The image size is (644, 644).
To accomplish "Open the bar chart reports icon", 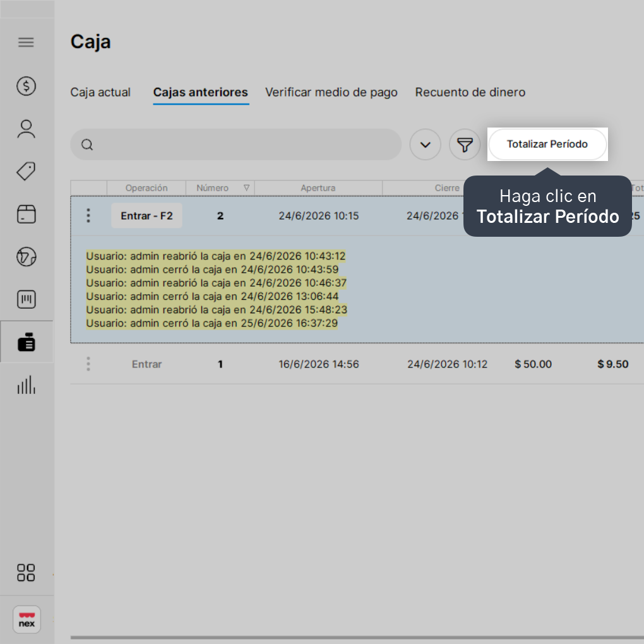I will click(26, 385).
